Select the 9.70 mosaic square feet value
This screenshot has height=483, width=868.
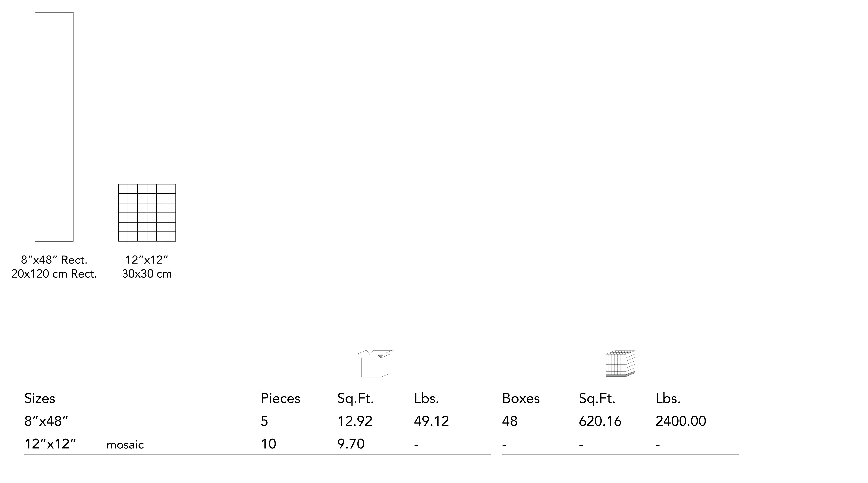pos(351,444)
